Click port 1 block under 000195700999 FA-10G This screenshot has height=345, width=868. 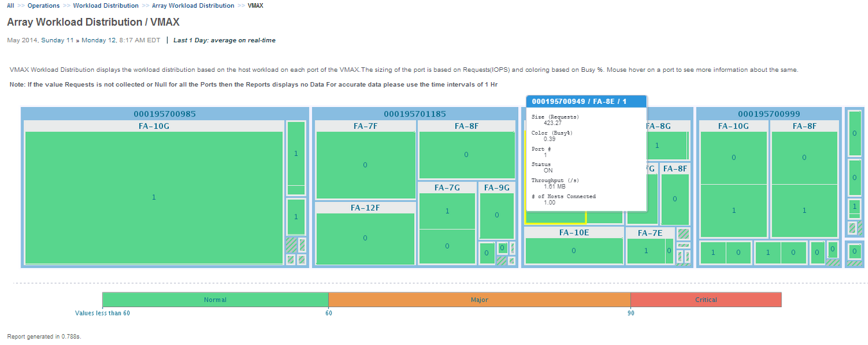tap(733, 211)
